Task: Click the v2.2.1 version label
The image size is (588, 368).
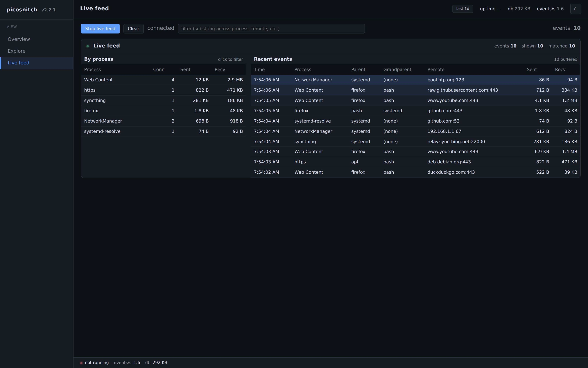Action: tap(48, 10)
